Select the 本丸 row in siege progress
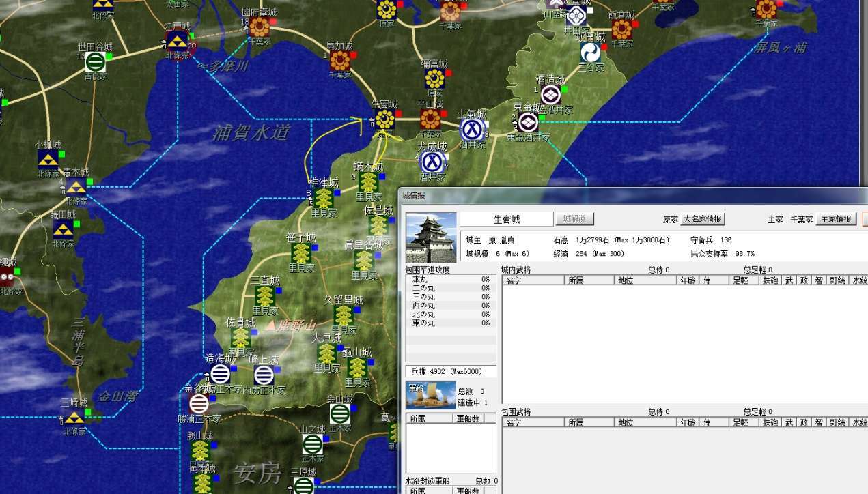 [451, 279]
